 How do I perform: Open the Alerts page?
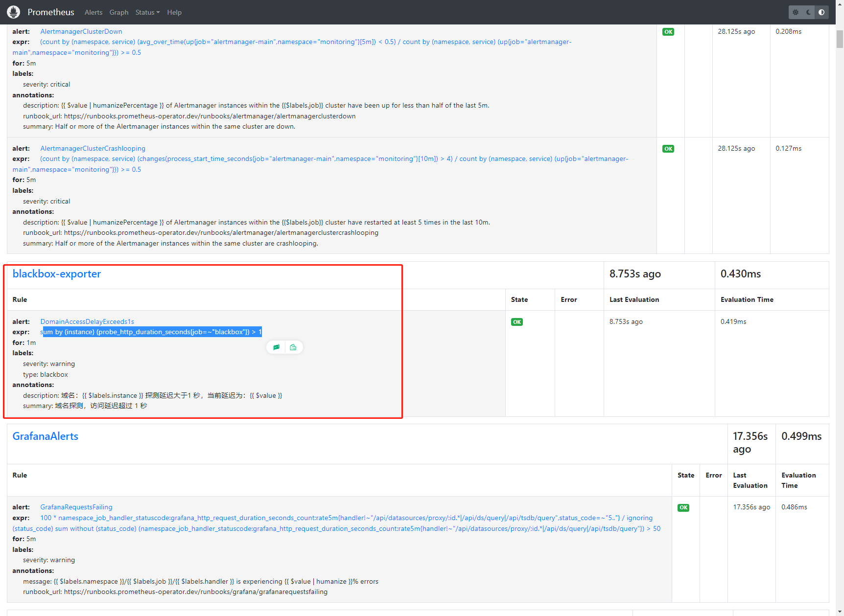click(94, 12)
